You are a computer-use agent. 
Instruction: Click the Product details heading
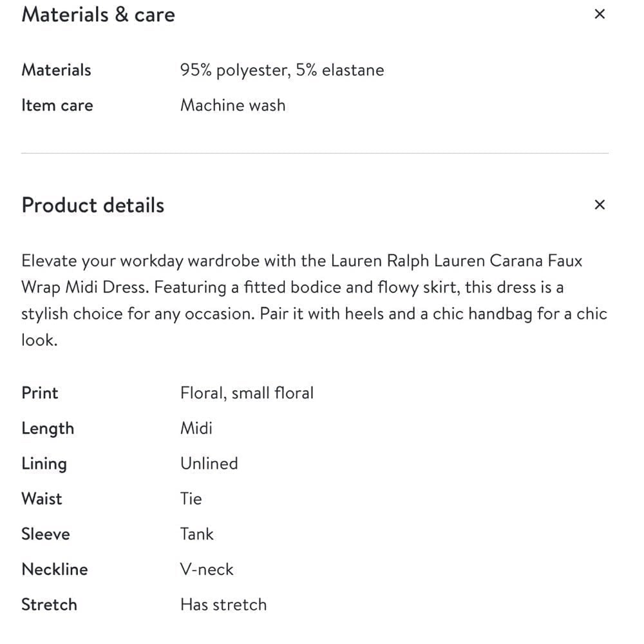click(93, 205)
